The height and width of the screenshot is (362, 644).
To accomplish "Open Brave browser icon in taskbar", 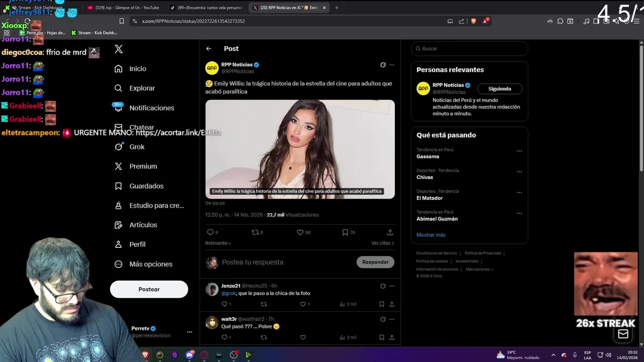I will (x=145, y=355).
